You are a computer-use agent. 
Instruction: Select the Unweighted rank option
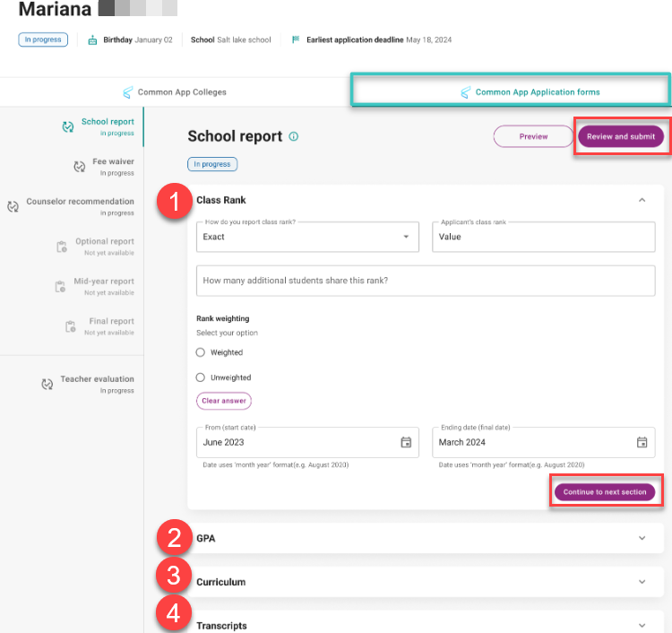click(201, 377)
